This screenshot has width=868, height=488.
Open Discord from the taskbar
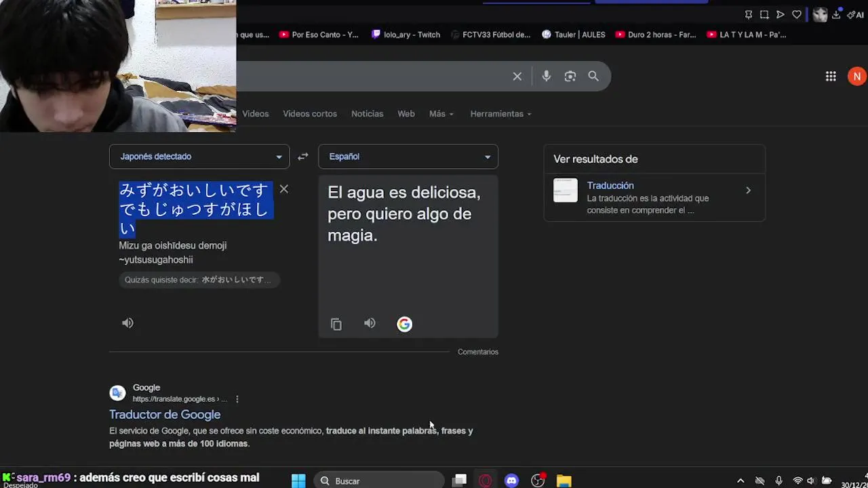click(x=511, y=481)
